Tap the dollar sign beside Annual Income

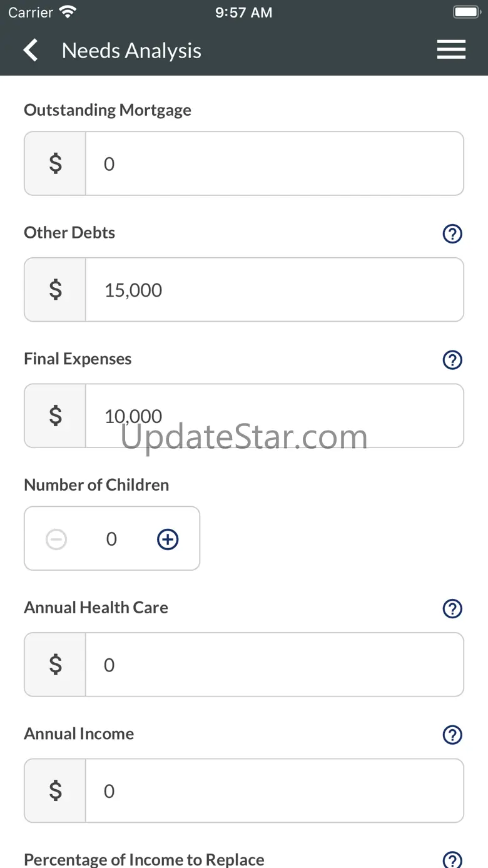56,791
